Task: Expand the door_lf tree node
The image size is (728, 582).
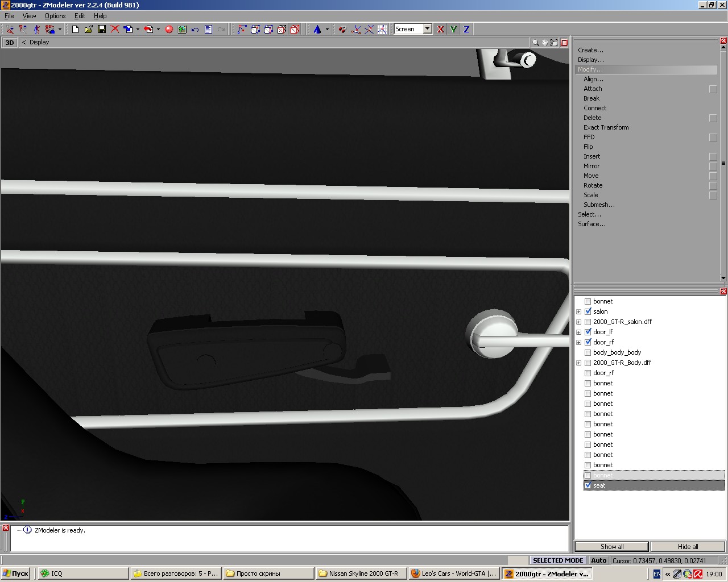Action: (579, 332)
